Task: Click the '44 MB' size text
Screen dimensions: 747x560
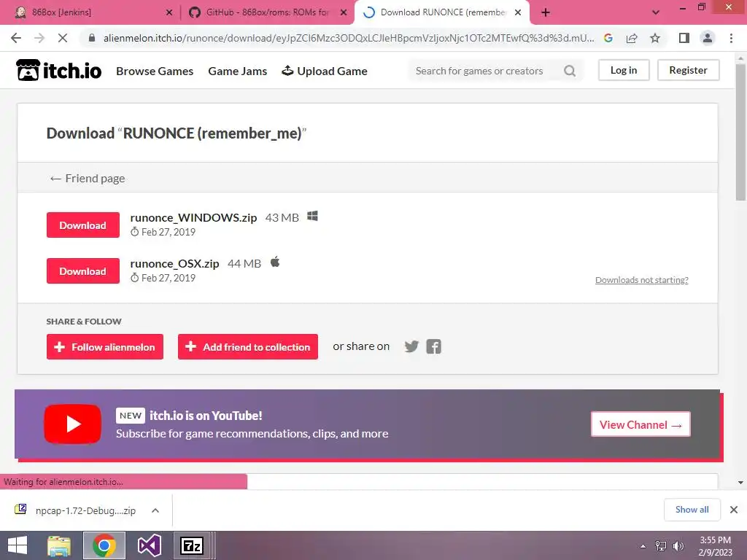Action: [244, 263]
